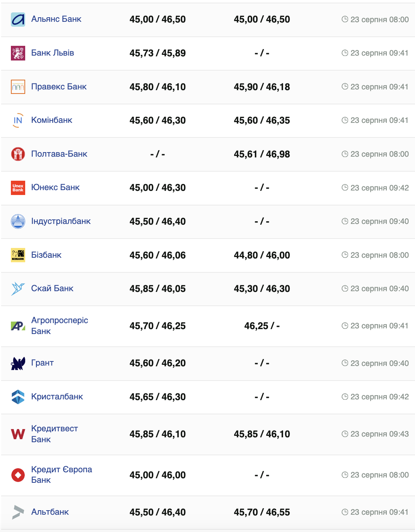This screenshot has height=532, width=415.
Task: Click the clock icon in Юнекс Банк row
Action: tap(345, 187)
